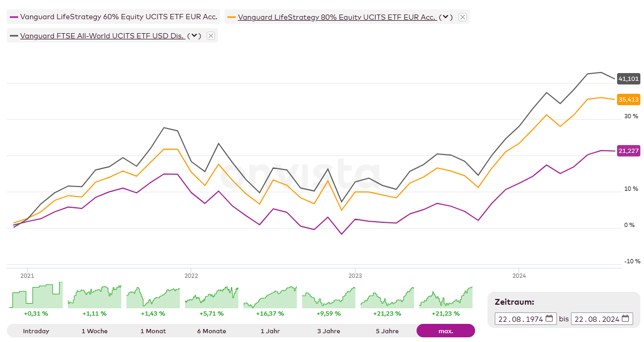Remove Vanguard LifeStrategy 80% Equity from comparison
644x342 pixels.
click(x=463, y=17)
